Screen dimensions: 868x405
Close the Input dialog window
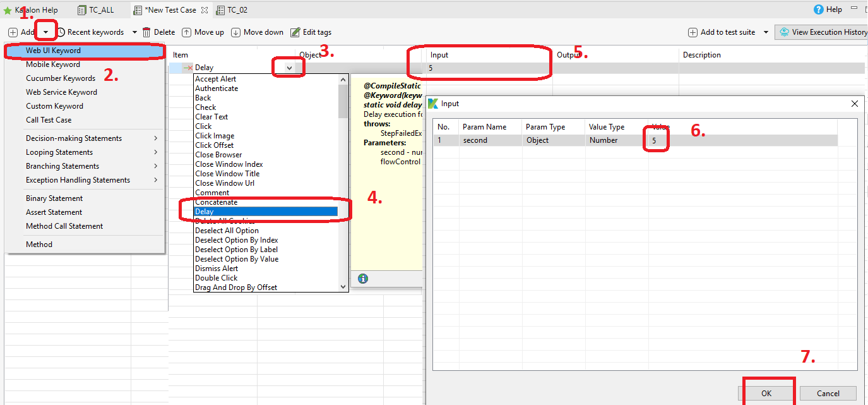pos(855,104)
